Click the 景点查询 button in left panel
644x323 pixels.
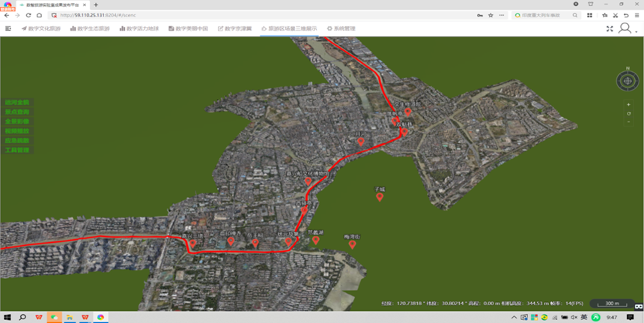tap(16, 112)
